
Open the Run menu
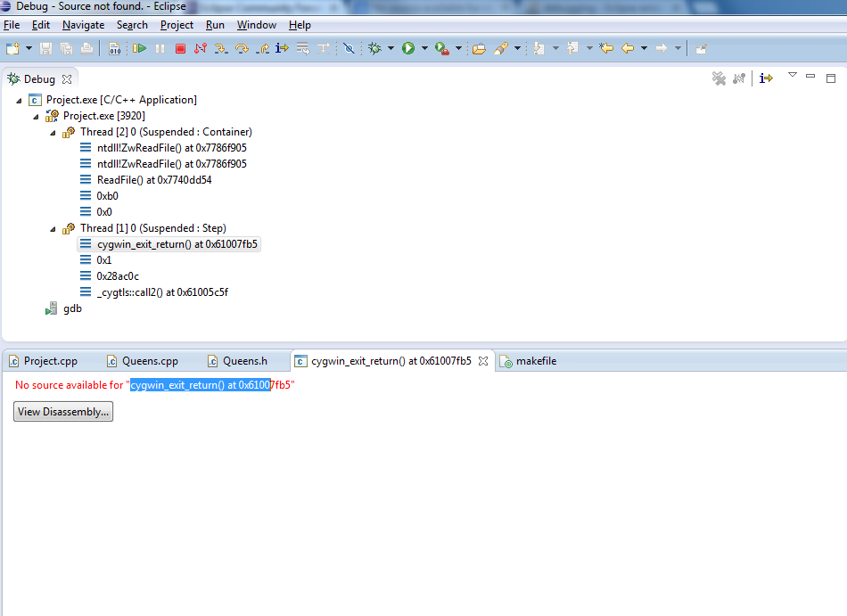[x=215, y=25]
